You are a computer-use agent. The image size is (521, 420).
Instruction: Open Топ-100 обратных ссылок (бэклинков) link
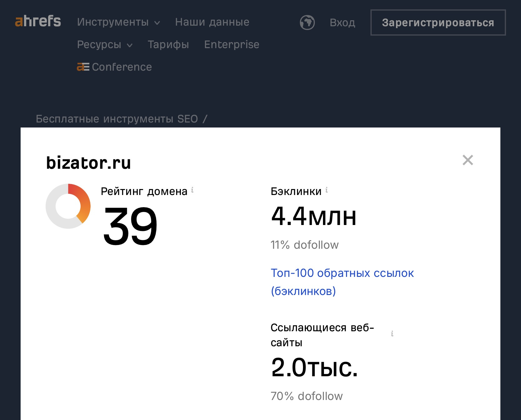[x=342, y=282]
